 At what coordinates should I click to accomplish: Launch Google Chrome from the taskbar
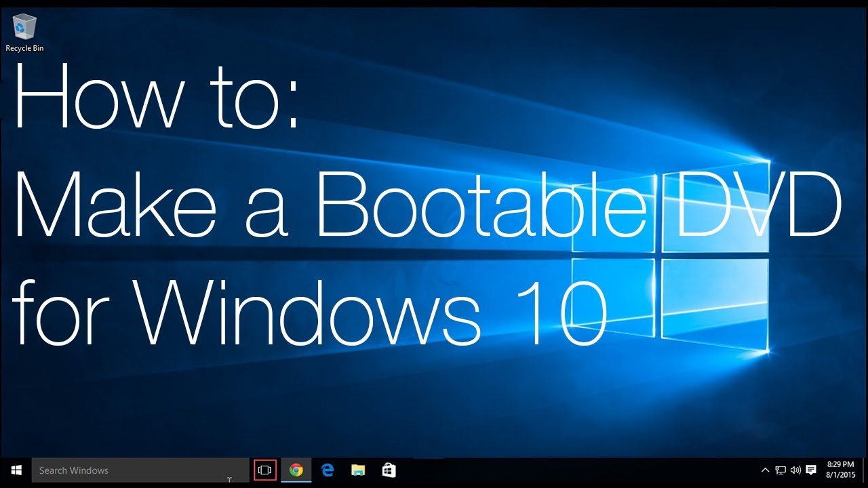pyautogui.click(x=296, y=470)
